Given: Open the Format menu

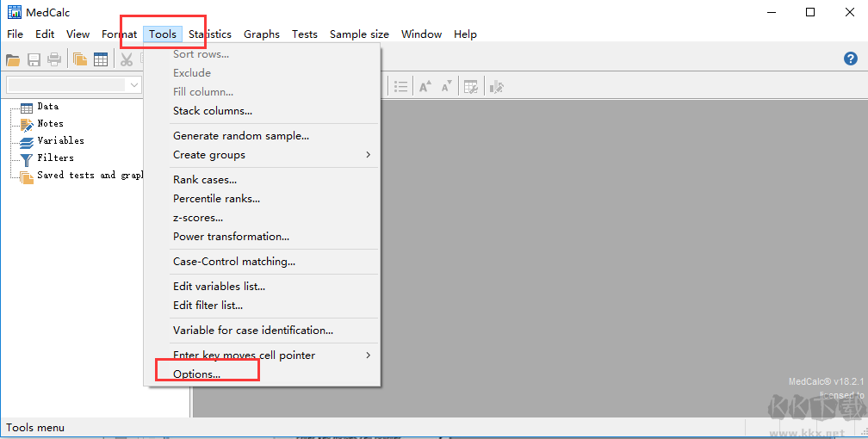Looking at the screenshot, I should pos(119,34).
